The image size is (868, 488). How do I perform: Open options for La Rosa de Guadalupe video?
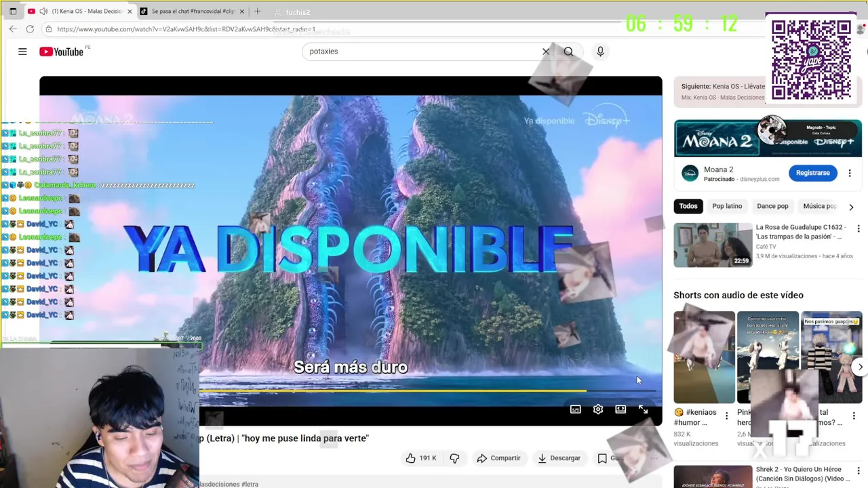coord(858,229)
